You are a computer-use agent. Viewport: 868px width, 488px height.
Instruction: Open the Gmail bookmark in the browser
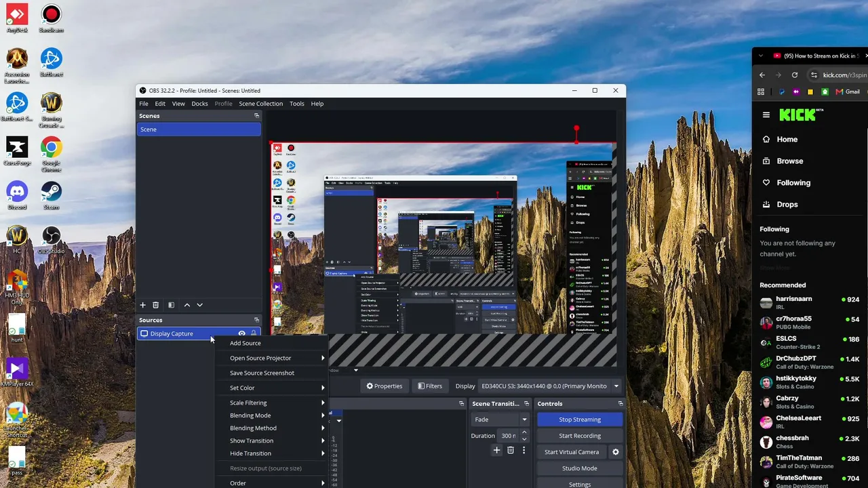848,91
